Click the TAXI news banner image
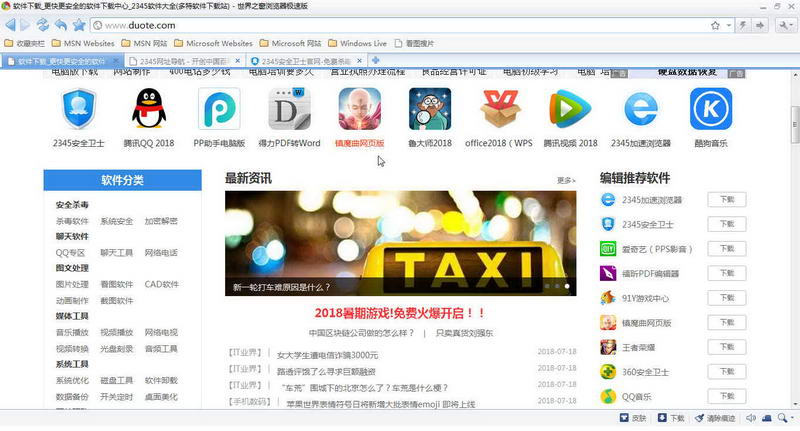 pos(401,243)
